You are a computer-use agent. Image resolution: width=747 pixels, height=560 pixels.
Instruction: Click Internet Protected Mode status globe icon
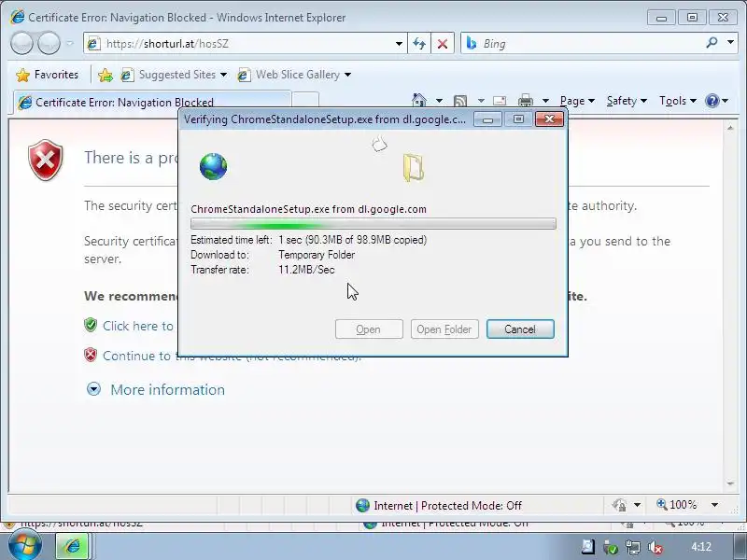click(362, 505)
